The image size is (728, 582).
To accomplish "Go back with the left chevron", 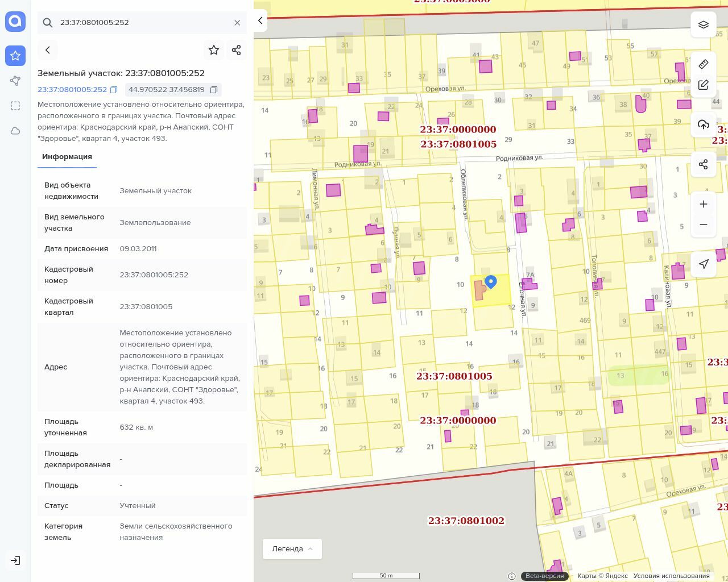I will [x=48, y=50].
